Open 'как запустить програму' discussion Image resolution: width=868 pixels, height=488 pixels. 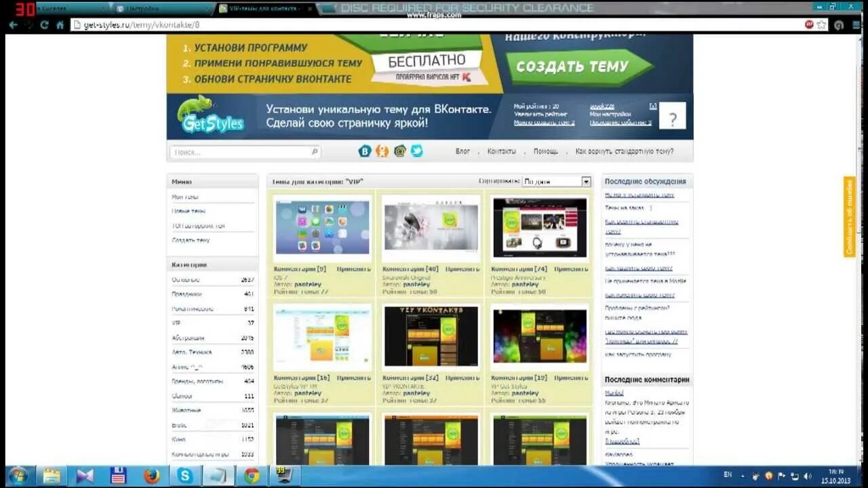click(638, 354)
